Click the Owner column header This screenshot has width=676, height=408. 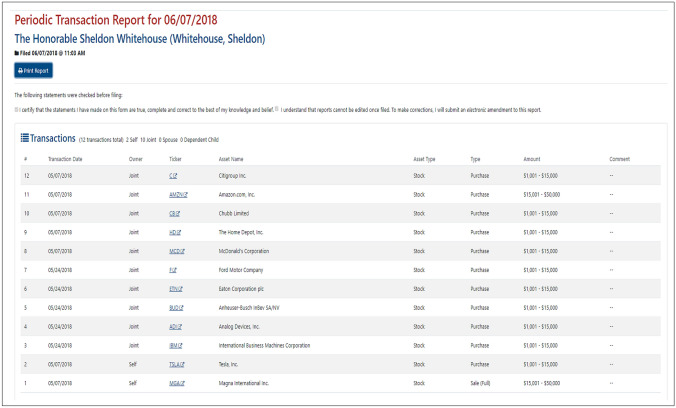click(135, 159)
